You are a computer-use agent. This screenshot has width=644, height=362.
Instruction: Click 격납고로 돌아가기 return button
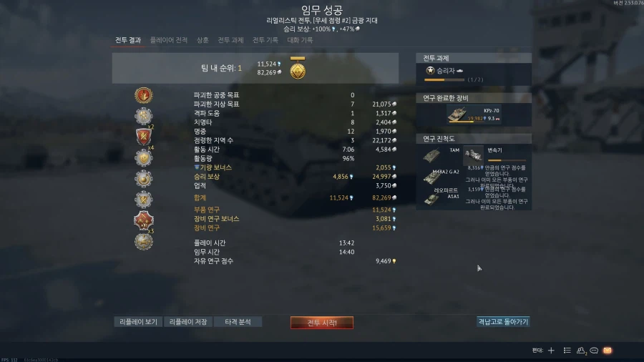503,322
